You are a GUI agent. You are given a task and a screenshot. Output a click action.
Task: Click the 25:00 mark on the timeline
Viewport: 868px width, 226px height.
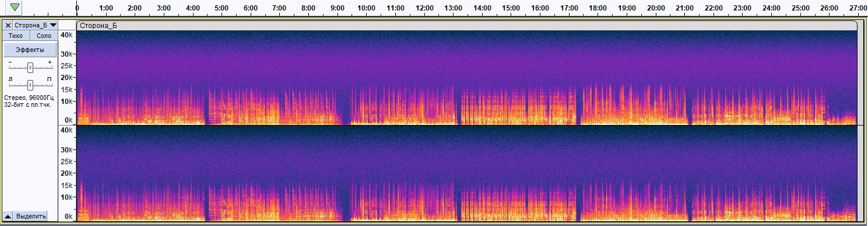pos(800,8)
